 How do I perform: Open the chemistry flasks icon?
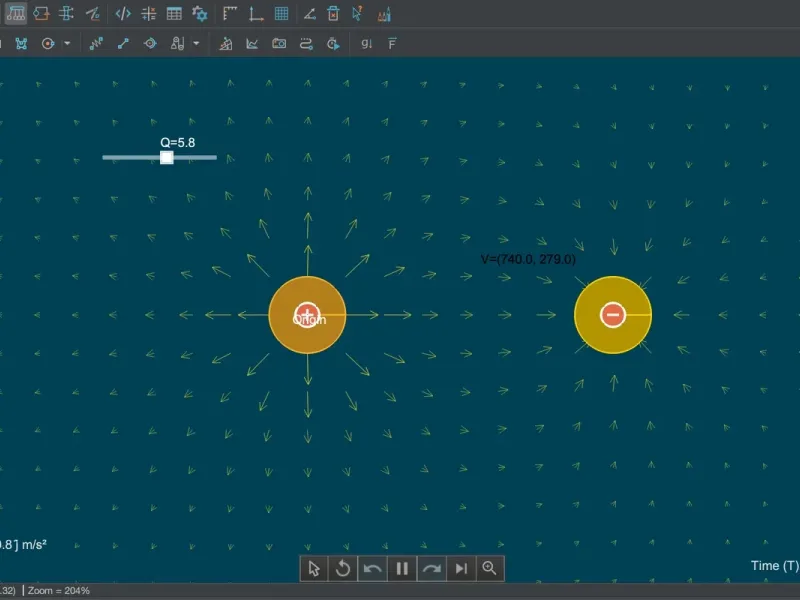coord(384,14)
